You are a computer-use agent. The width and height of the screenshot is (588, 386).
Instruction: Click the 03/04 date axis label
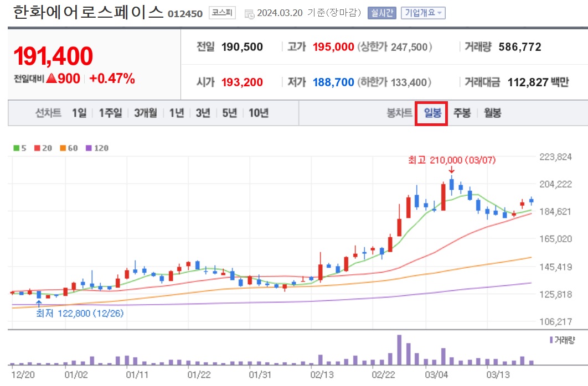pyautogui.click(x=436, y=375)
